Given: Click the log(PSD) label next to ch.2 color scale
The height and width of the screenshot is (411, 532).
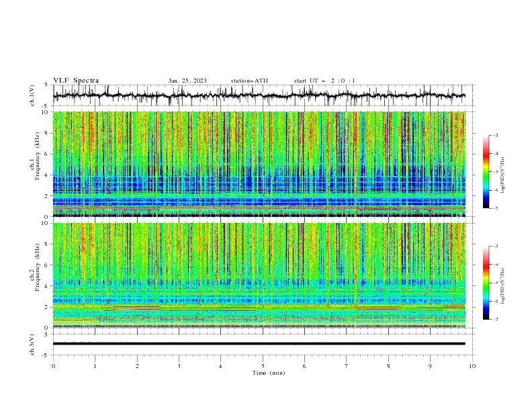Looking at the screenshot, I should coord(502,286).
